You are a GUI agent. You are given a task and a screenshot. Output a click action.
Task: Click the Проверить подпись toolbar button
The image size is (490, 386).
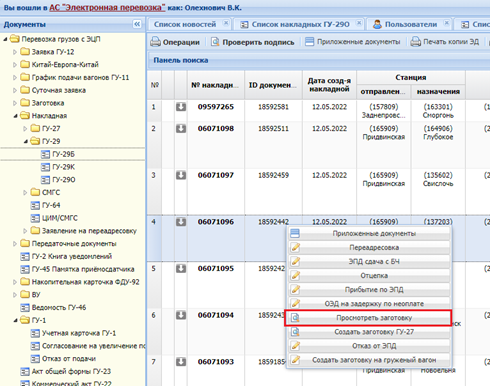(253, 42)
